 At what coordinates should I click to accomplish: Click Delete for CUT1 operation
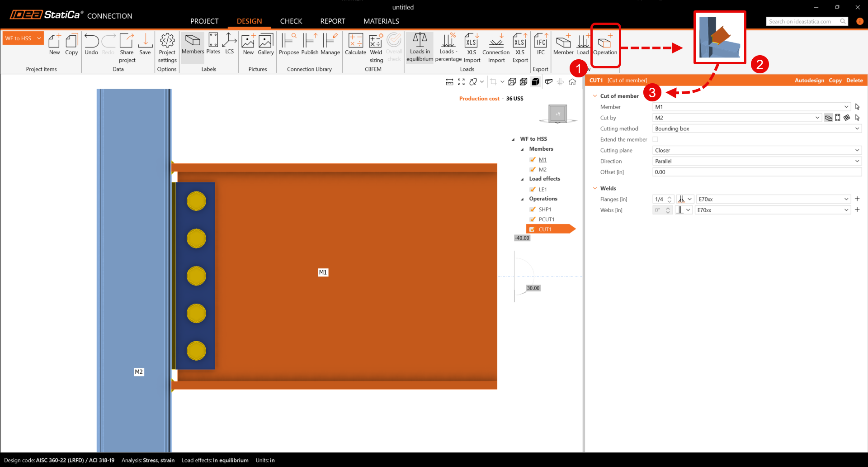(854, 81)
